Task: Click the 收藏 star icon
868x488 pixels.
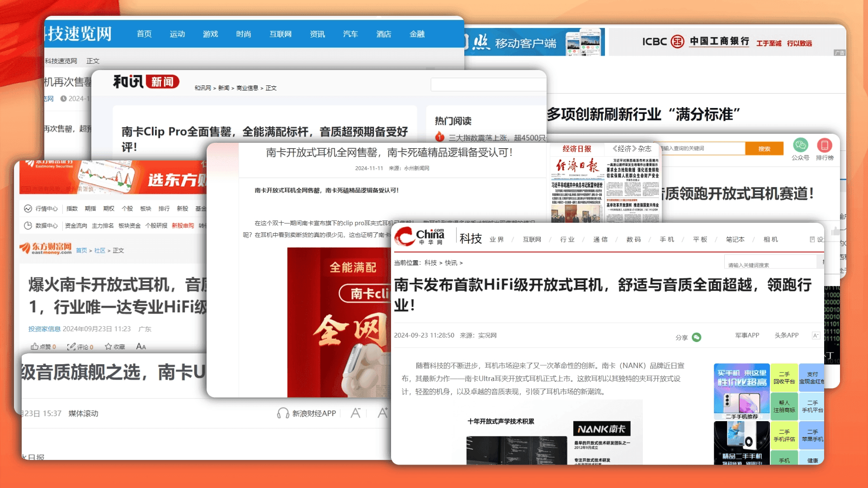Action: coord(108,346)
